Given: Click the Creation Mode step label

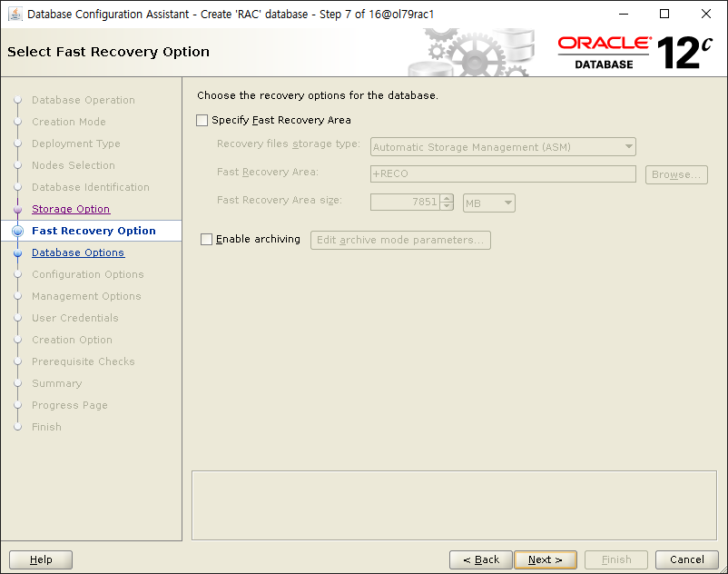Looking at the screenshot, I should click(x=69, y=122).
